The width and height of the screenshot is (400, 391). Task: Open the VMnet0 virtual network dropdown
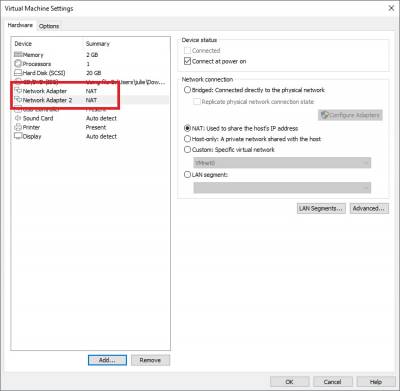[x=282, y=163]
